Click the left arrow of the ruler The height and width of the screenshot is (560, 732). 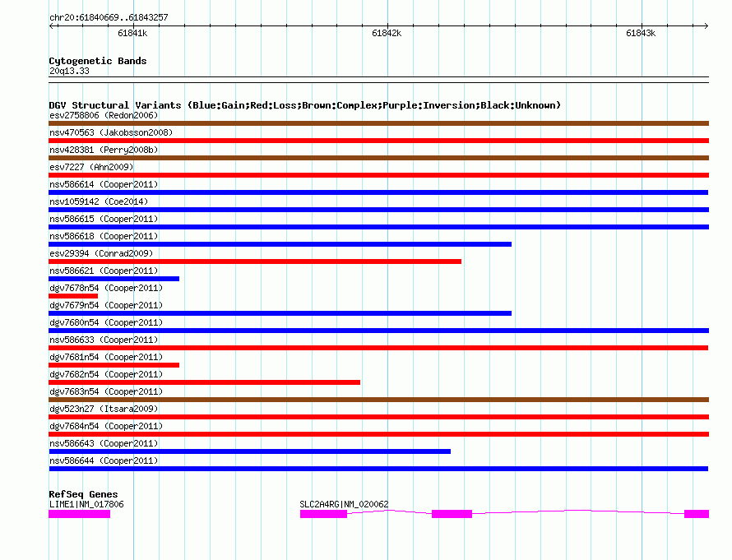(52, 25)
